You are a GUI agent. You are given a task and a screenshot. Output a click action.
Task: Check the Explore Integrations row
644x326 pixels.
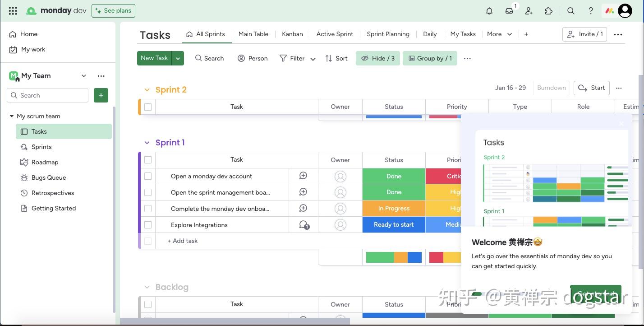(148, 225)
